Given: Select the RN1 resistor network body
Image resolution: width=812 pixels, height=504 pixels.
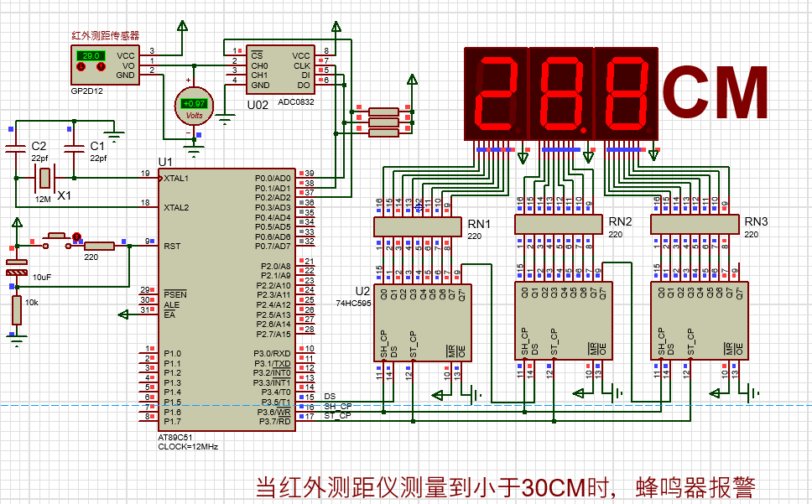Looking at the screenshot, I should (x=418, y=226).
